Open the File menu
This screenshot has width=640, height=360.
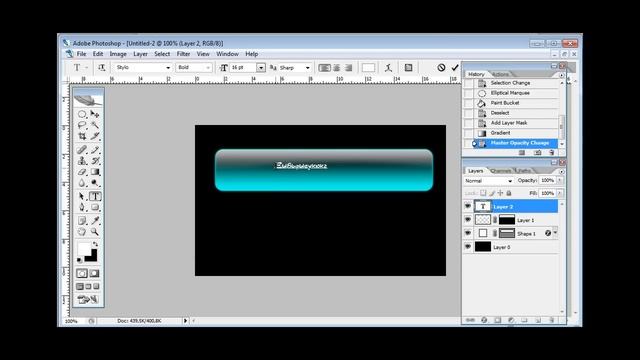pyautogui.click(x=82, y=54)
